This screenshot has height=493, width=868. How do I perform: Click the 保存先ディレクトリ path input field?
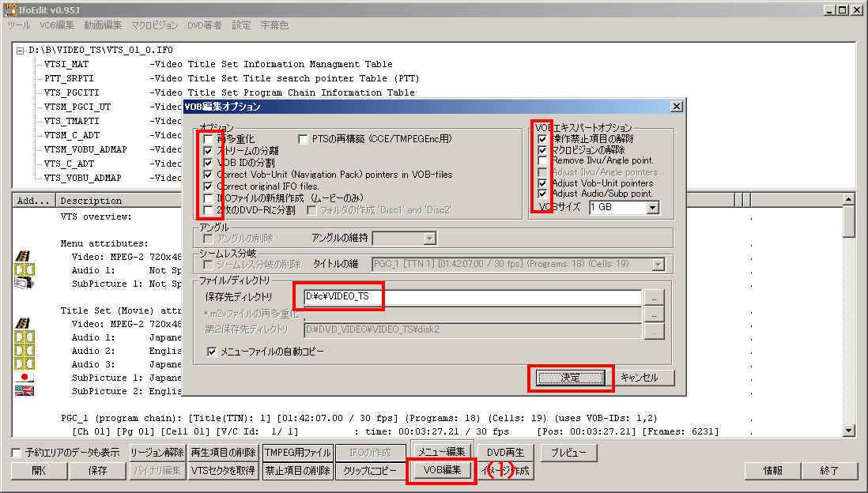(x=471, y=297)
